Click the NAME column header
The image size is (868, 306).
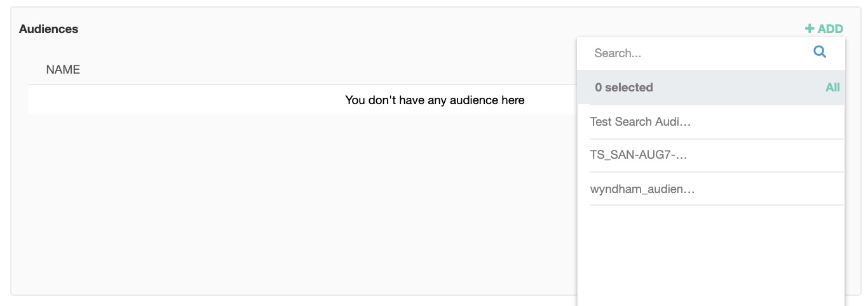63,70
